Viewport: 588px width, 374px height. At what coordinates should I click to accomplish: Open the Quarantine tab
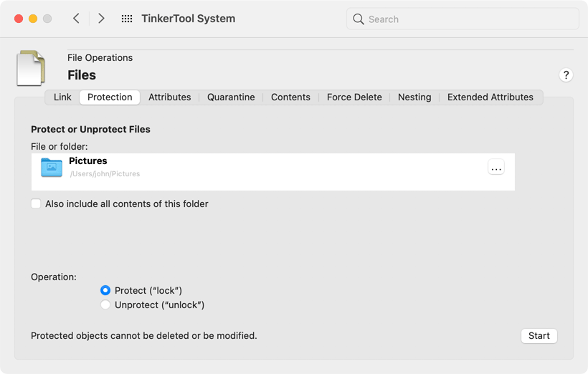coord(231,97)
